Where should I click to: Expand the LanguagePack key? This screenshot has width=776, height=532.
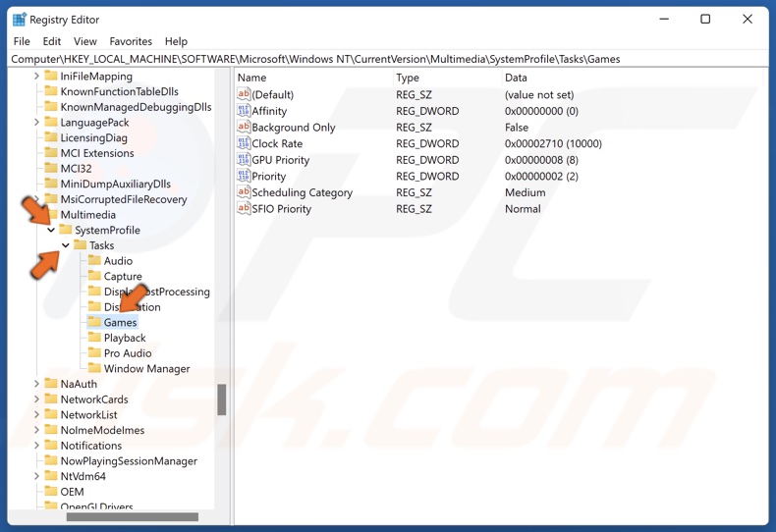click(x=36, y=122)
